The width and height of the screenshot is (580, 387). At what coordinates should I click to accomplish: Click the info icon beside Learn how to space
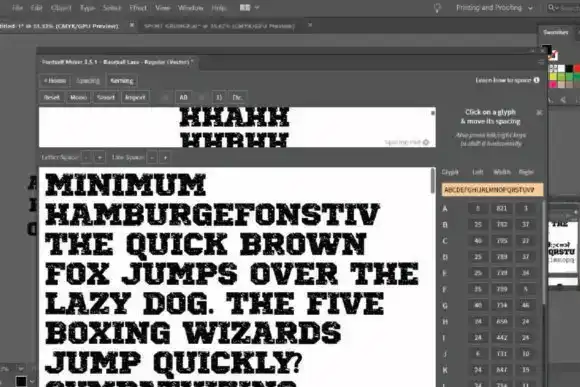coord(536,80)
